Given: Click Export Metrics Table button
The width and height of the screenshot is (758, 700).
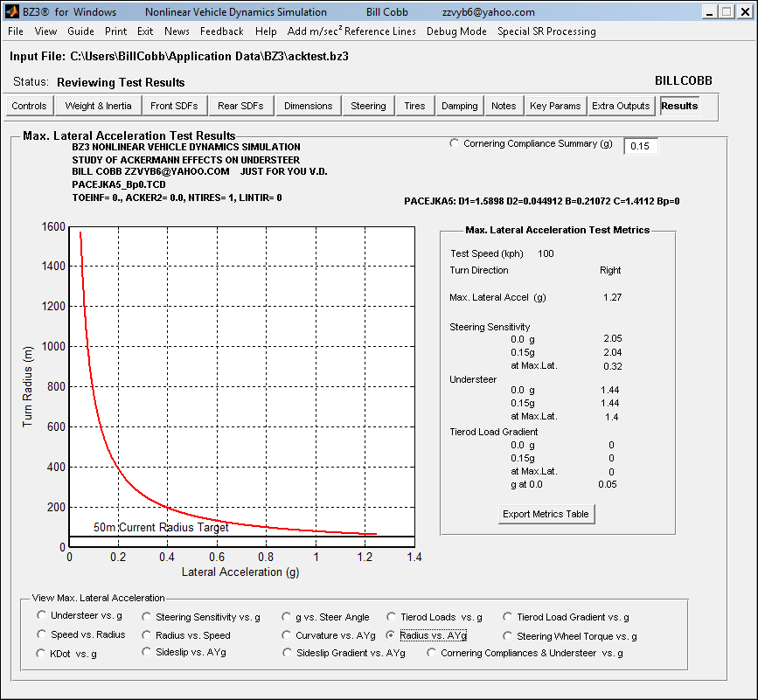Looking at the screenshot, I should click(546, 514).
